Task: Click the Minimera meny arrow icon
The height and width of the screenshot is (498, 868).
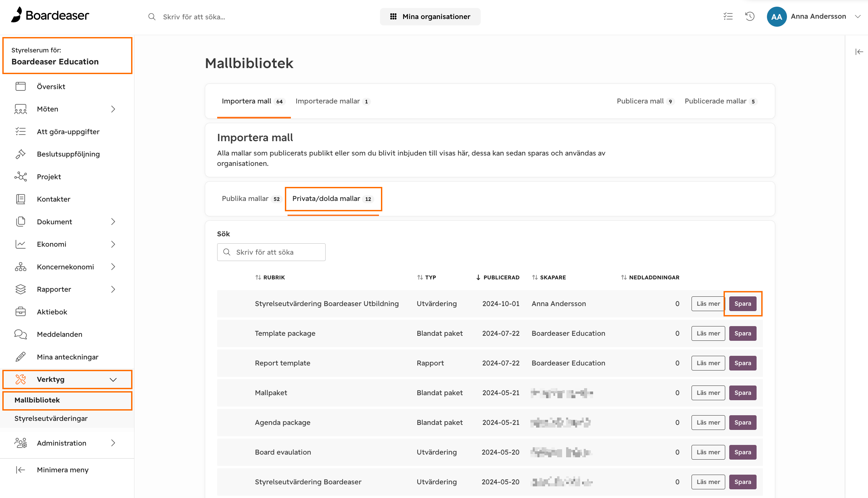Action: pyautogui.click(x=20, y=470)
